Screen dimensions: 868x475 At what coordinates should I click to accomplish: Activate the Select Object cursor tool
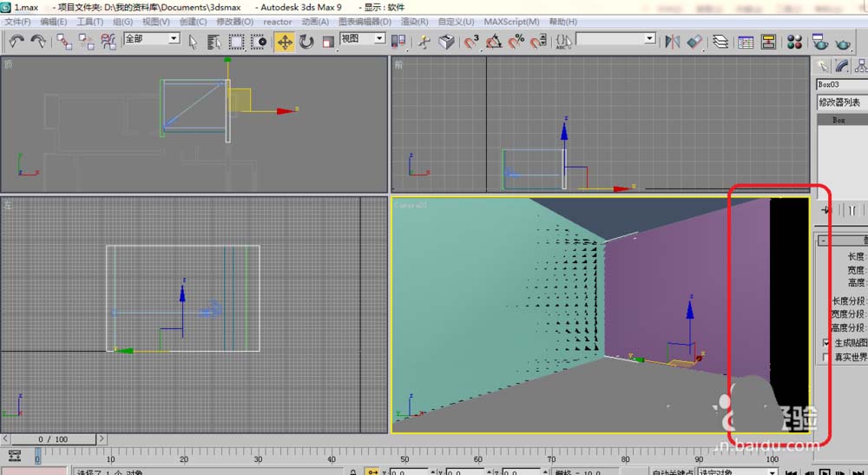[x=193, y=41]
